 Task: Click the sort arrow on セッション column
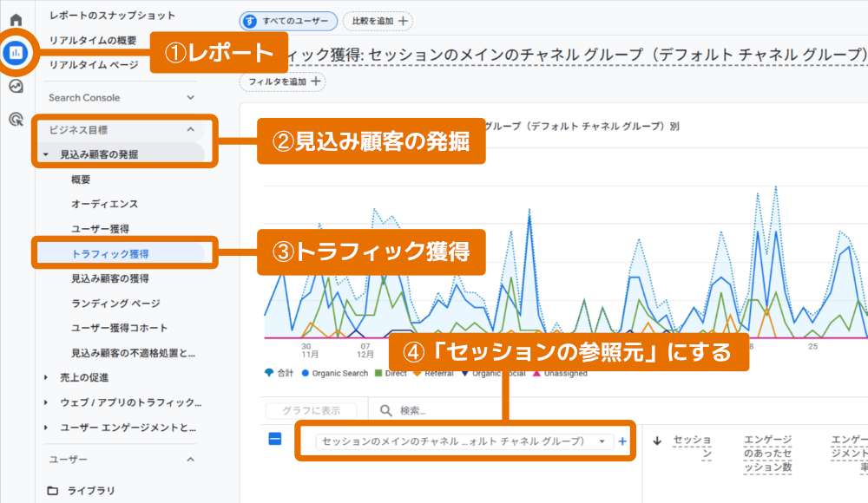pyautogui.click(x=657, y=441)
